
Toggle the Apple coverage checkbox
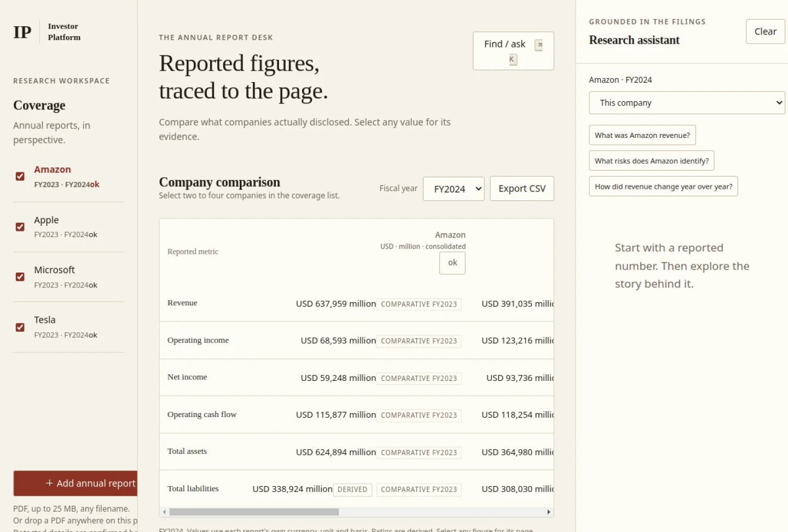pos(20,227)
